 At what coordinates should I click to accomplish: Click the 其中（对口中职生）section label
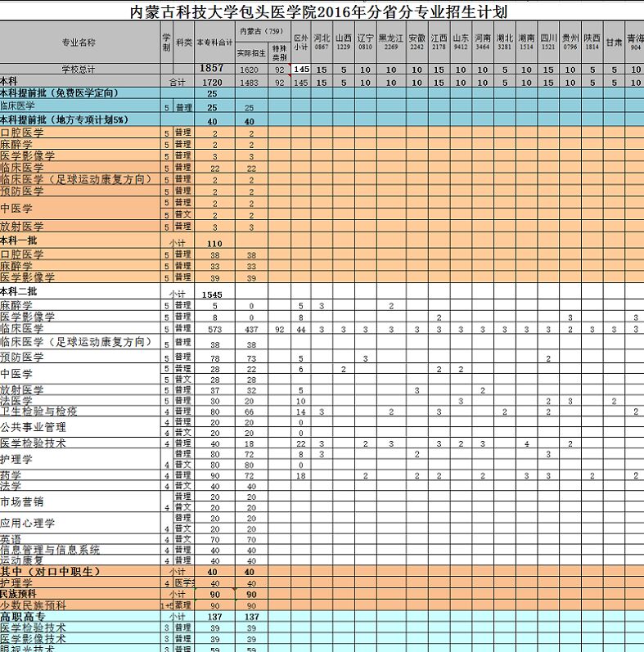click(x=50, y=571)
